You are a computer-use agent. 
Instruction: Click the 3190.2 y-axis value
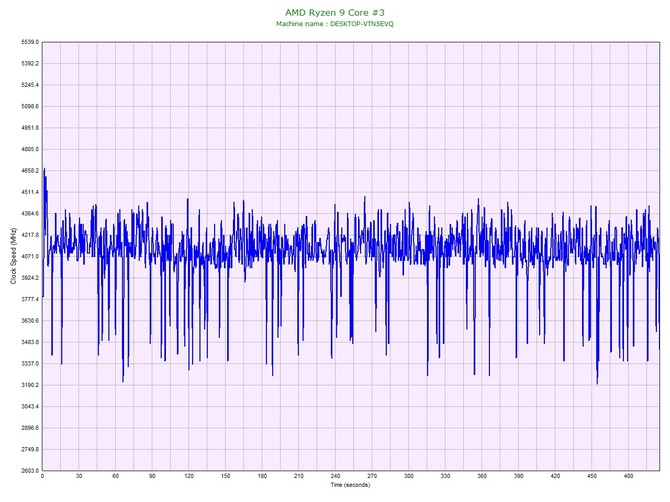(30, 385)
